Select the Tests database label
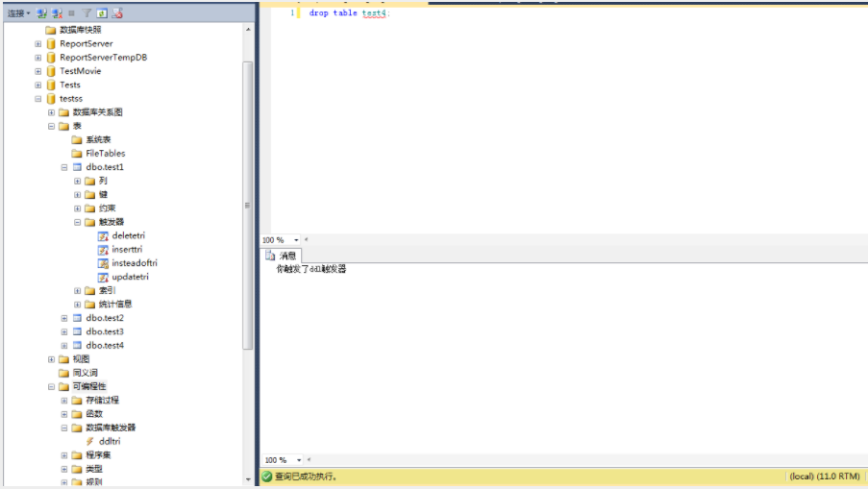Image resolution: width=868 pixels, height=489 pixels. [70, 85]
